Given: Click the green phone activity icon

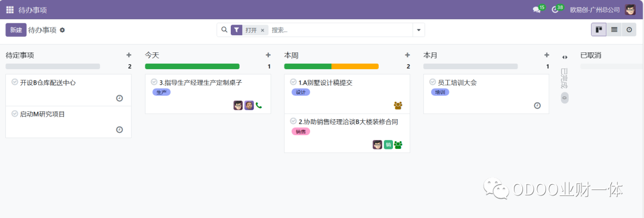Looking at the screenshot, I should 259,105.
